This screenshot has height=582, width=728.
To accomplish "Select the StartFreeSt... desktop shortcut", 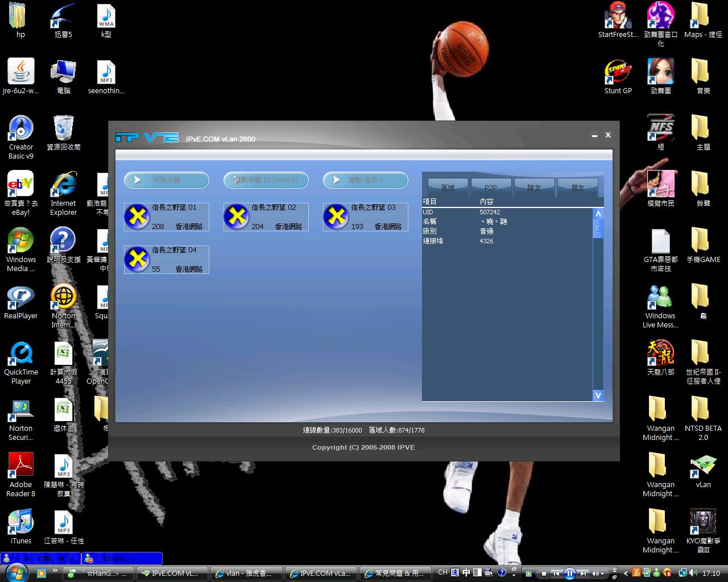I will 618,20.
